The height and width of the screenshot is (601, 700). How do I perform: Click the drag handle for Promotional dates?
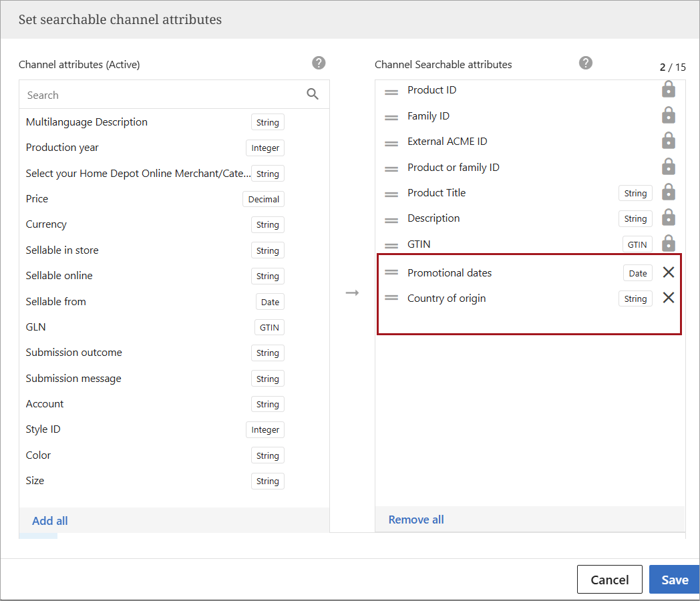tap(391, 272)
